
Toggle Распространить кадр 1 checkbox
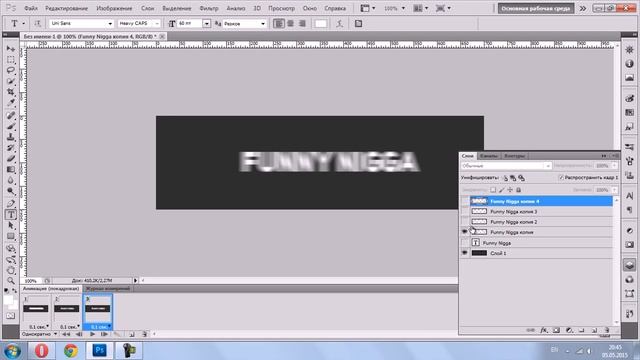(561, 178)
